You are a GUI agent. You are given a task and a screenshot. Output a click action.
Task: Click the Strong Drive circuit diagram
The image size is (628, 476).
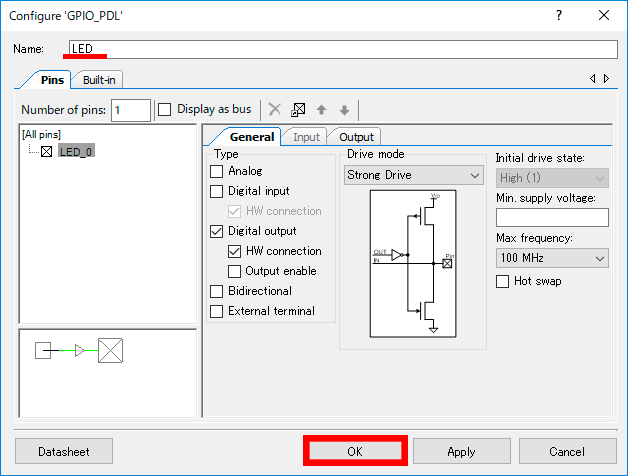[413, 264]
